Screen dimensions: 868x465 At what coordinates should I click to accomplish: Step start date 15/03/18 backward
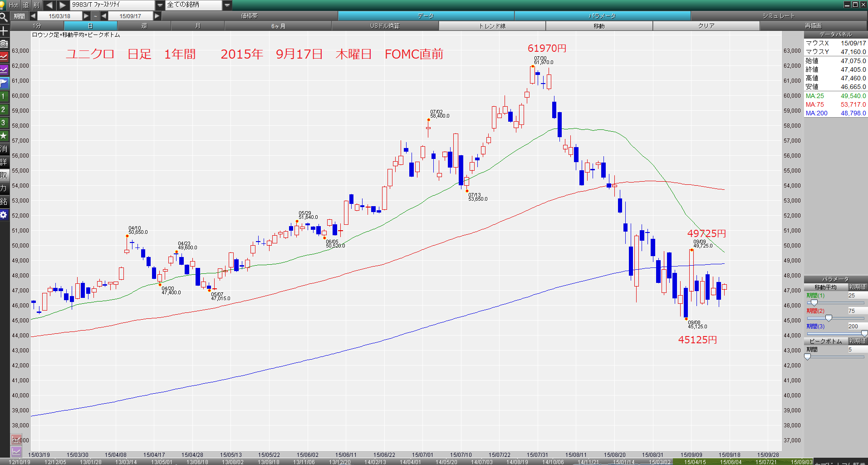click(x=33, y=16)
